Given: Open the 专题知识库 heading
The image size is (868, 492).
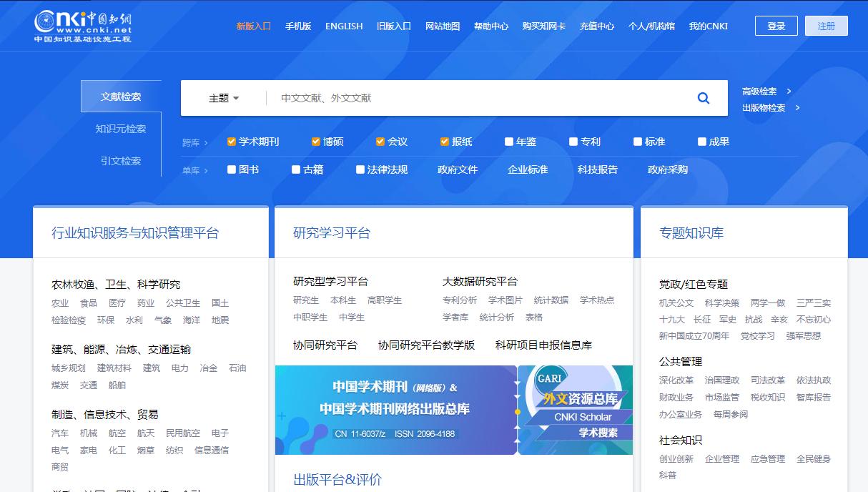Looking at the screenshot, I should pos(691,233).
